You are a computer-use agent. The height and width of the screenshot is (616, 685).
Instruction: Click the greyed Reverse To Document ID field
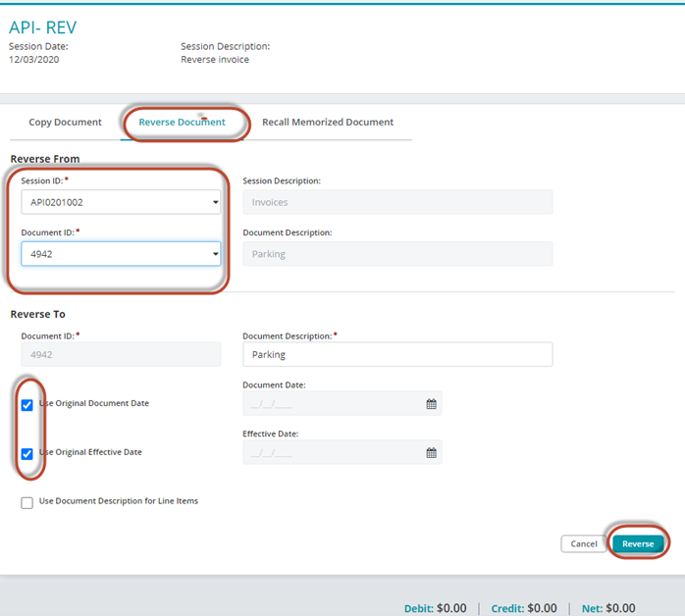(x=121, y=354)
